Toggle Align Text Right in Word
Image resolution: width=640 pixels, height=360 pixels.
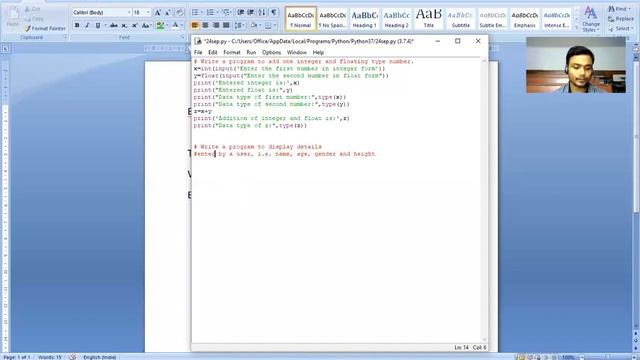pyautogui.click(x=216, y=25)
